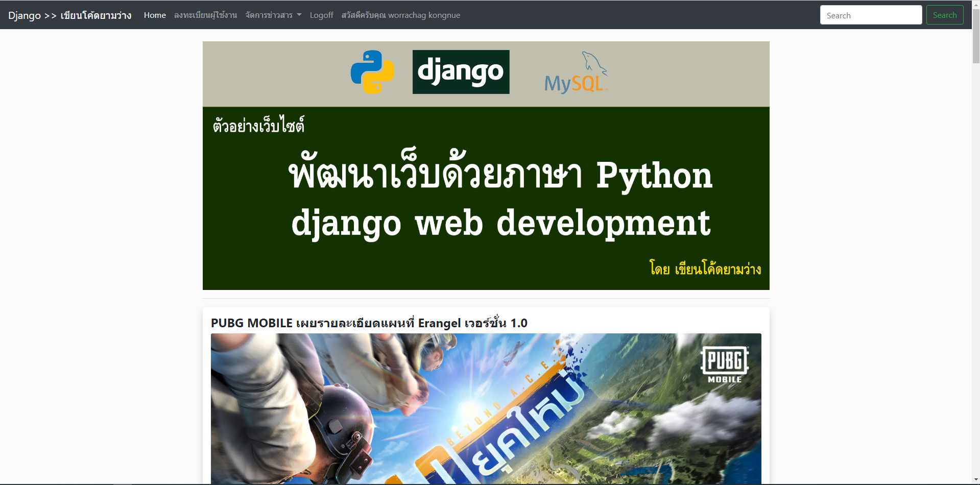Click the Python logo in banner

click(372, 72)
